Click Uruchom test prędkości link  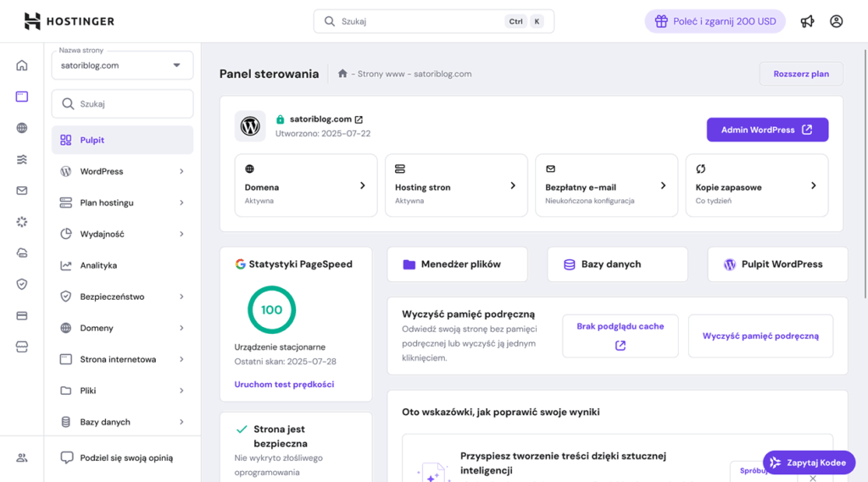pyautogui.click(x=284, y=384)
